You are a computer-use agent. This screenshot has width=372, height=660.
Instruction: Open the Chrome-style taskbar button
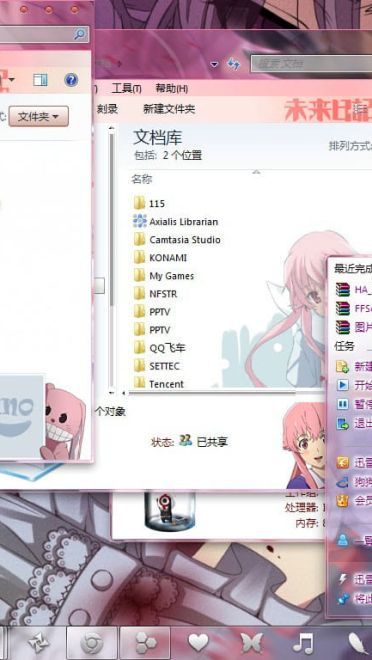pos(91,643)
